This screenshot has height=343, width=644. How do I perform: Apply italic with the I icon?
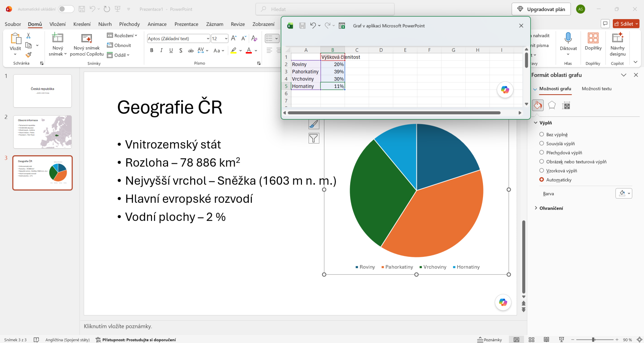(161, 50)
